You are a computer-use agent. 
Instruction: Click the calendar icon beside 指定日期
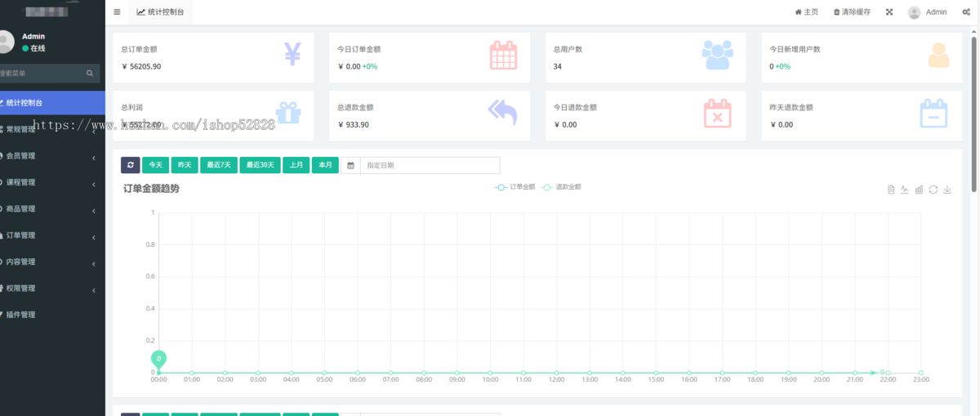[x=350, y=165]
